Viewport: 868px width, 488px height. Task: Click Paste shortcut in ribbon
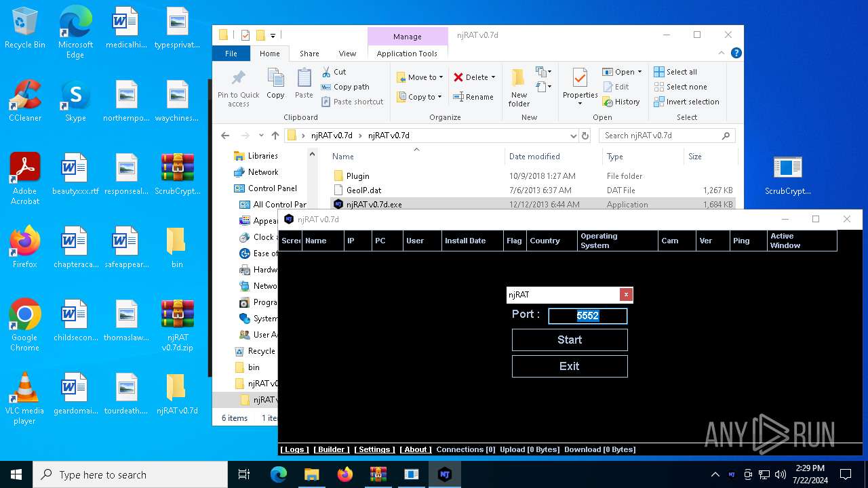point(352,102)
